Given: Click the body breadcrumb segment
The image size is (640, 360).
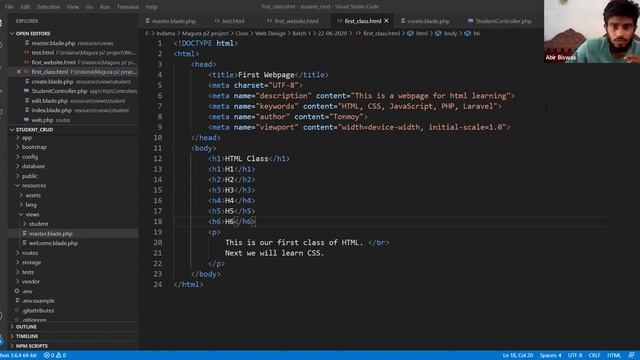Looking at the screenshot, I should (x=450, y=33).
